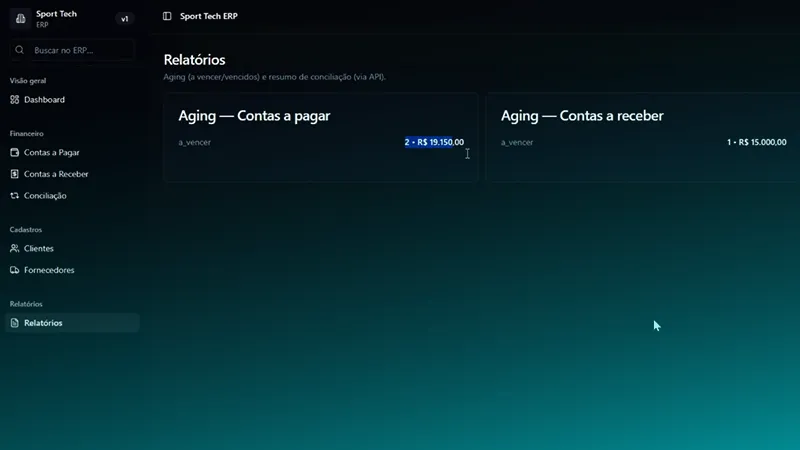The width and height of the screenshot is (800, 450).
Task: Click a_vencer label in Contas a receber card
Action: pyautogui.click(x=517, y=142)
